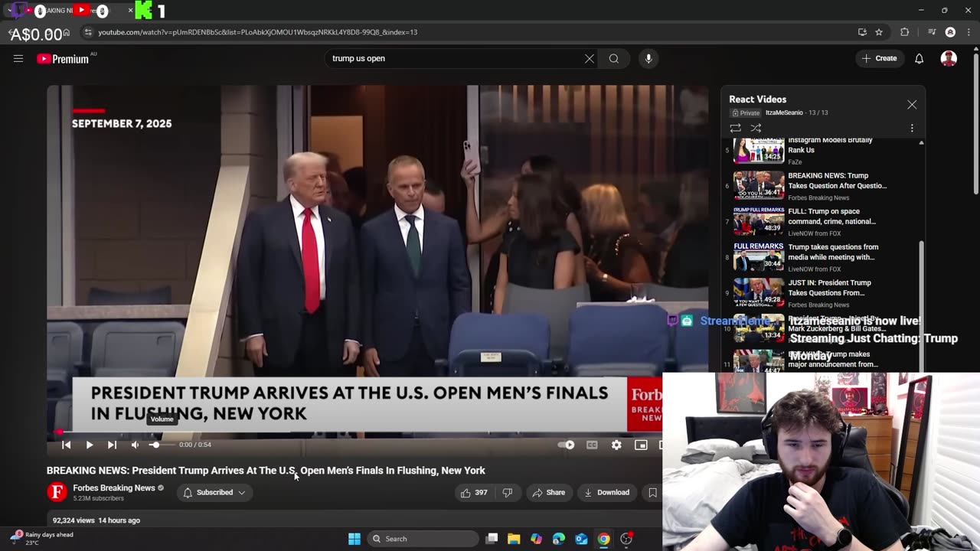The width and height of the screenshot is (980, 551).
Task: Open the Create upload menu
Action: [x=879, y=58]
